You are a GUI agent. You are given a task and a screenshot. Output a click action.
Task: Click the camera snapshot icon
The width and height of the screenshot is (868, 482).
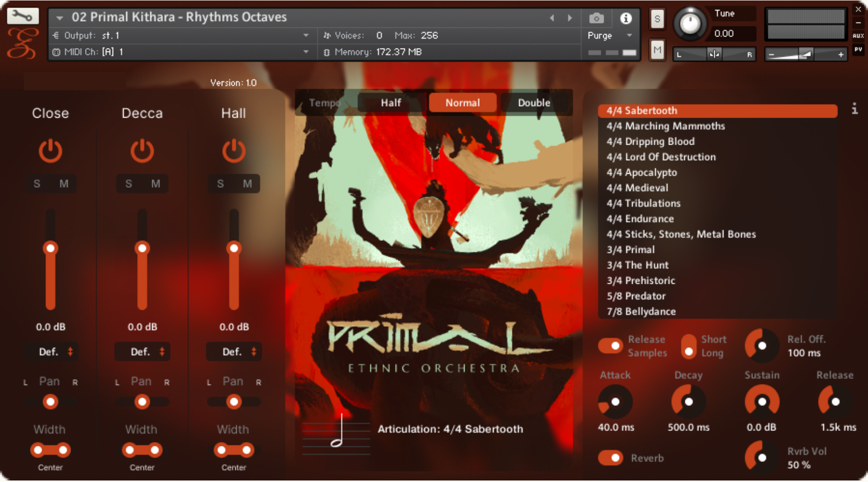[596, 19]
